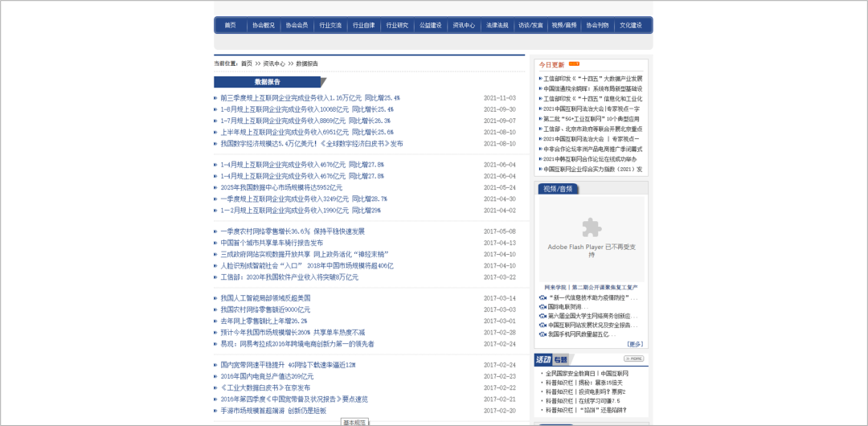The height and width of the screenshot is (426, 868).
Task: Click the video icon beside 国际电联财师 item
Action: tap(543, 307)
